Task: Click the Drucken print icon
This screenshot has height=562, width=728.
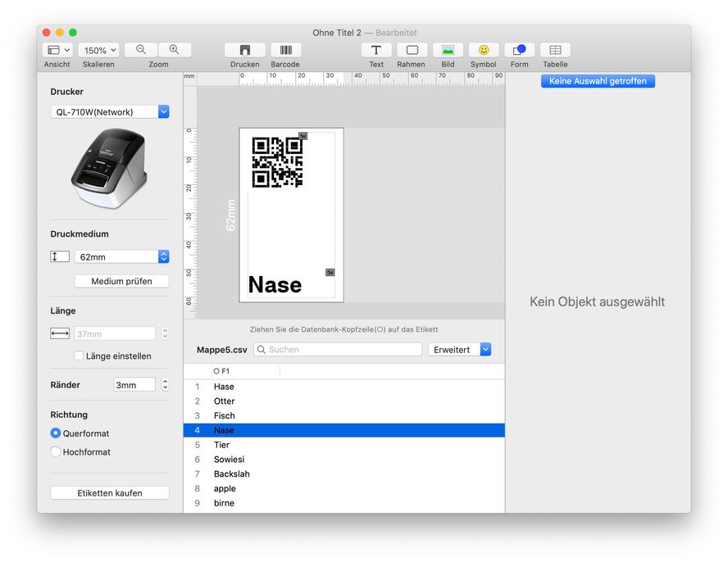Action: coord(244,50)
